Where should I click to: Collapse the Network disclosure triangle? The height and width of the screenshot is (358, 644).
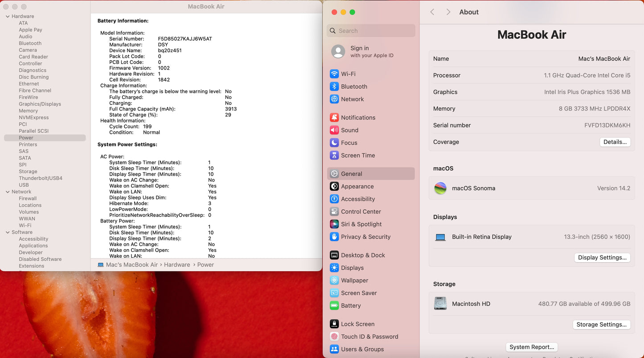8,192
